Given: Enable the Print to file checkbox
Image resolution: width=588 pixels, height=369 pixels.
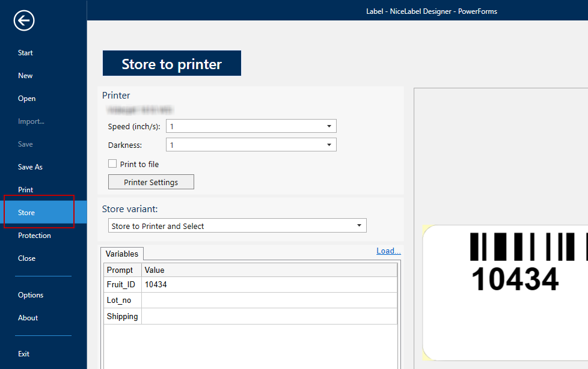Looking at the screenshot, I should [x=112, y=163].
